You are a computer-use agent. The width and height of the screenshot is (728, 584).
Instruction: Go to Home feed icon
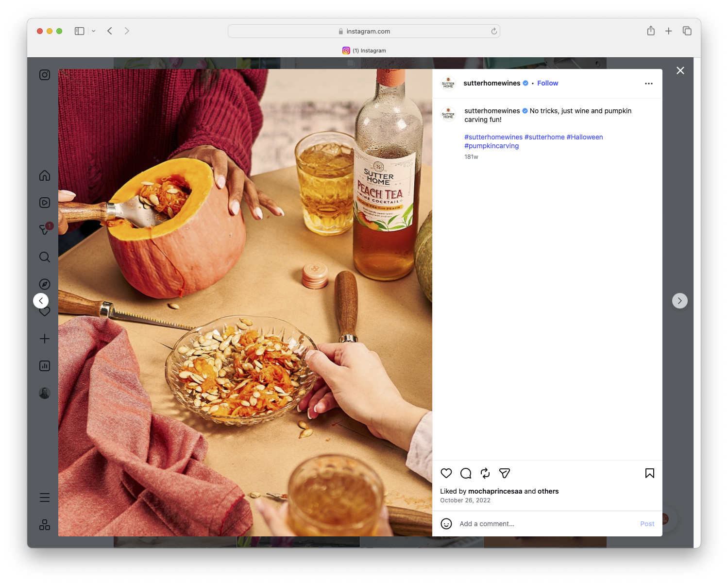(45, 175)
